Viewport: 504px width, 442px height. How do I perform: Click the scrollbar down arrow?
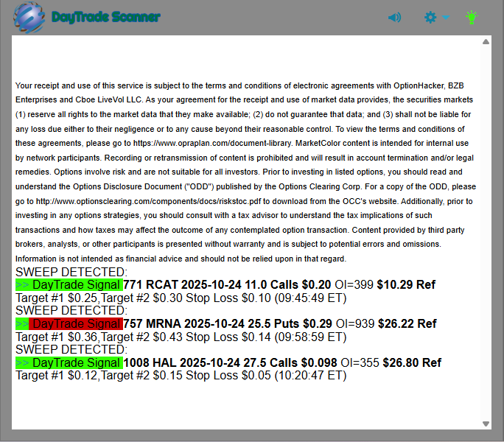tap(486, 424)
